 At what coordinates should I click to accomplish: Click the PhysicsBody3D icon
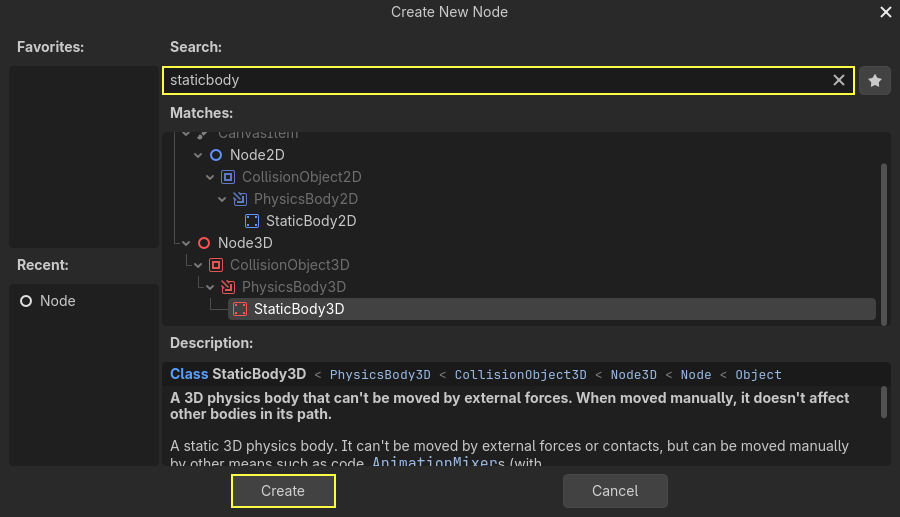pyautogui.click(x=228, y=287)
